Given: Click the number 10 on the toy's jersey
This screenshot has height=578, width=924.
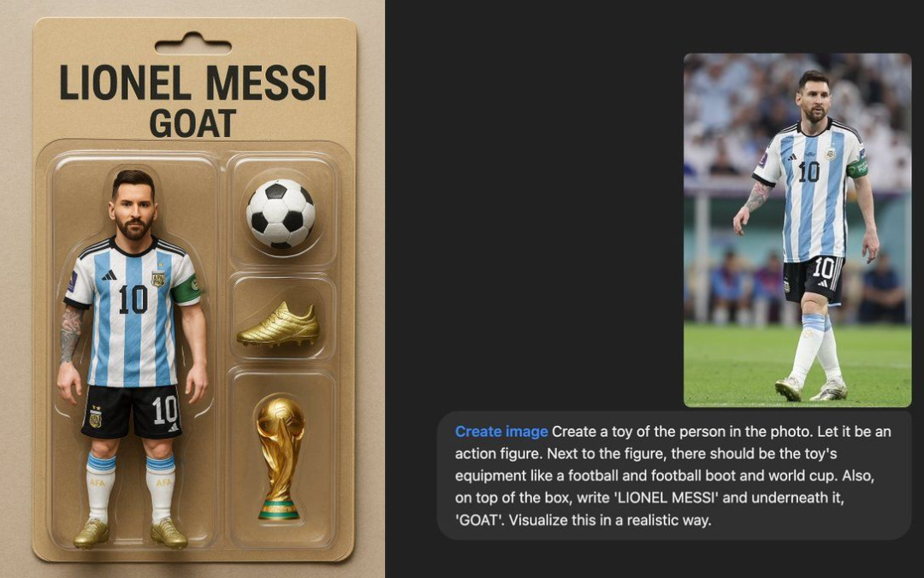Looking at the screenshot, I should click(x=133, y=298).
